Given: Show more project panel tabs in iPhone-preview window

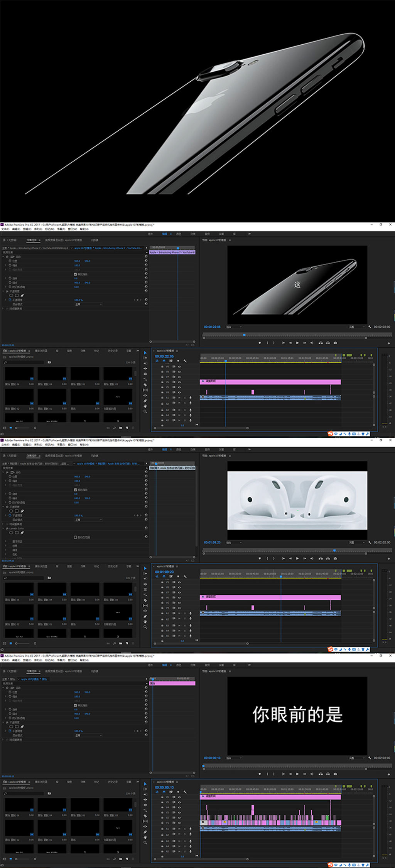Looking at the screenshot, I should [137, 350].
